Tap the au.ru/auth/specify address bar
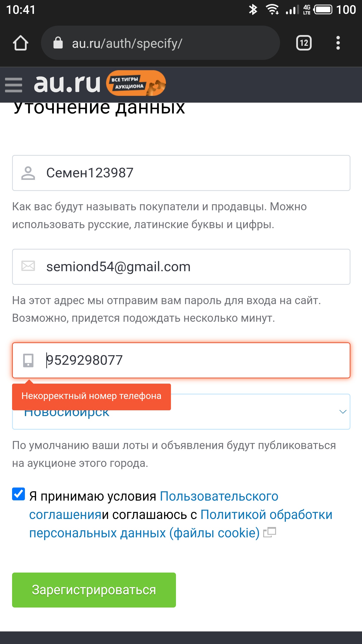This screenshot has height=644, width=362. pyautogui.click(x=161, y=43)
